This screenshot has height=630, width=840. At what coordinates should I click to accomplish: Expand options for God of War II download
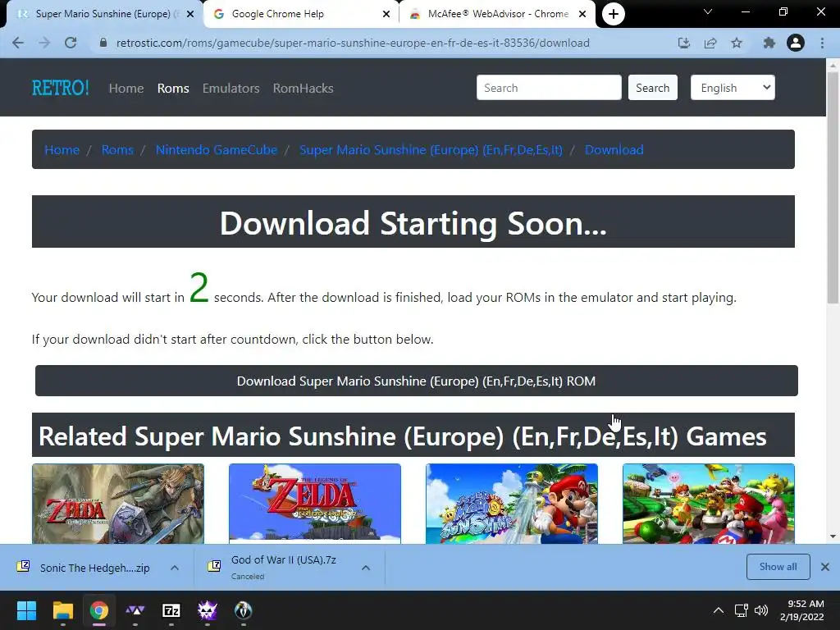pos(366,568)
